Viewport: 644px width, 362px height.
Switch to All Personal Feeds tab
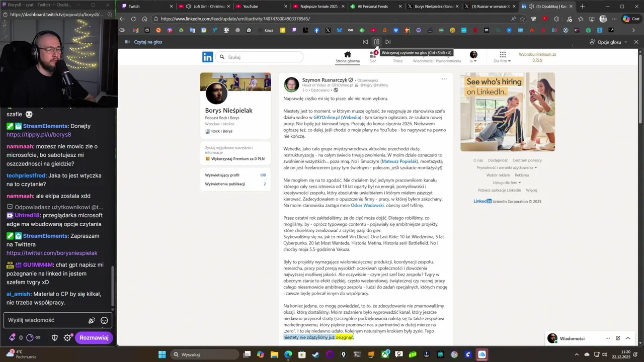(x=375, y=7)
